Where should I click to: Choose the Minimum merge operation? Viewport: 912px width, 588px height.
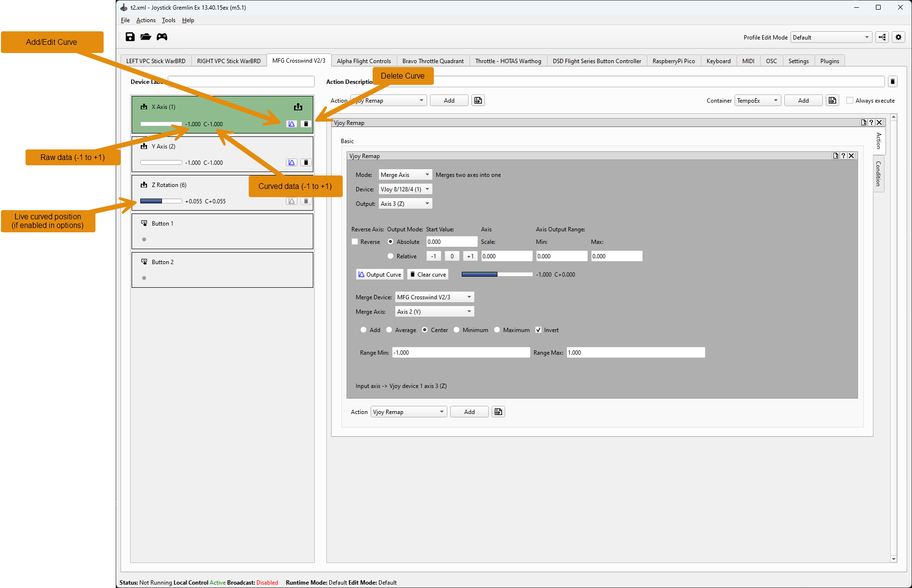456,330
